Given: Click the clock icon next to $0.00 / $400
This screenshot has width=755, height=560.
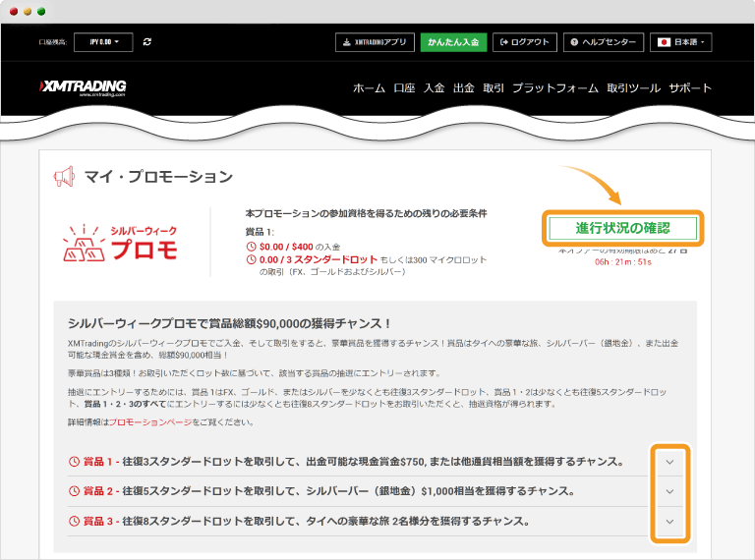Looking at the screenshot, I should (x=251, y=247).
